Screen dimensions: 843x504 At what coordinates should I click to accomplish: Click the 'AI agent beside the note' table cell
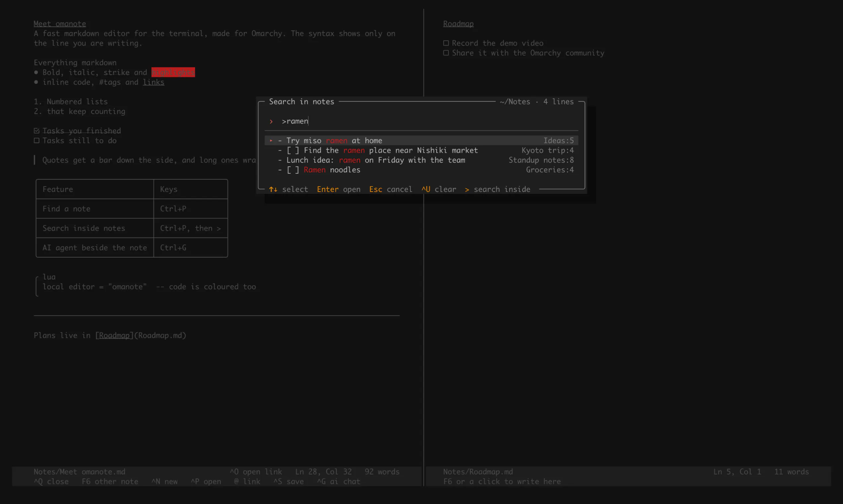(x=95, y=248)
